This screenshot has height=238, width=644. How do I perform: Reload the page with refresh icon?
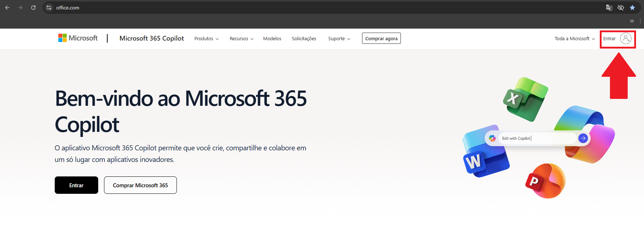pos(33,8)
